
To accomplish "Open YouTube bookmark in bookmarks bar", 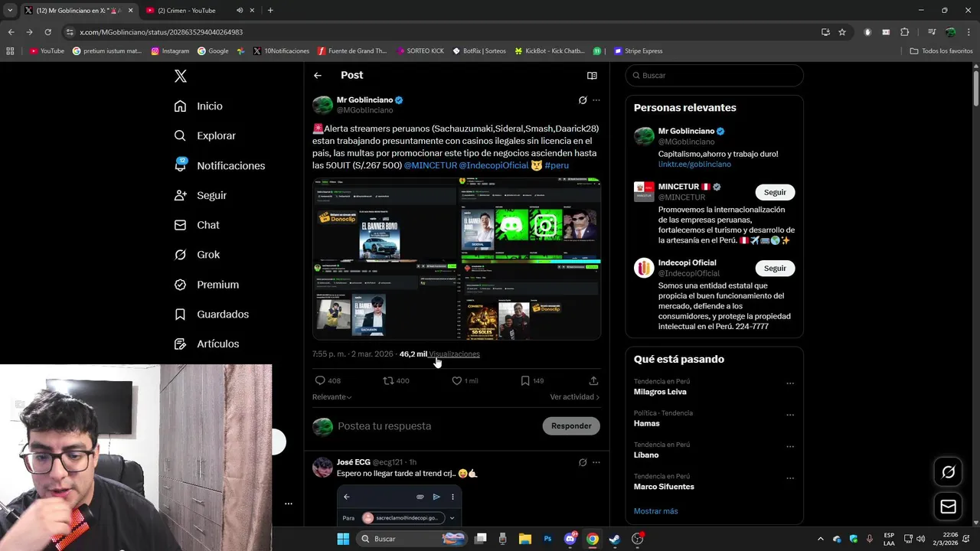I will coord(47,51).
